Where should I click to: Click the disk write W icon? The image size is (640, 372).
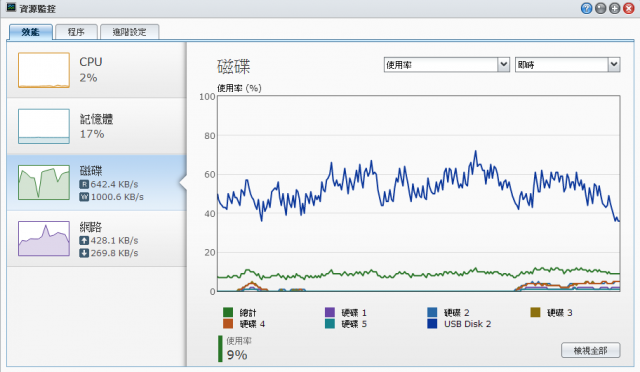pos(84,197)
